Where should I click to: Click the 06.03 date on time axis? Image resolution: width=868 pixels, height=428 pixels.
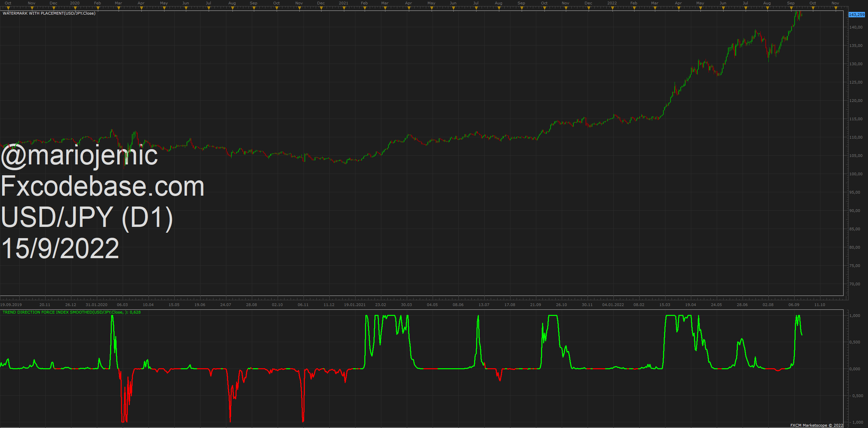pyautogui.click(x=122, y=305)
